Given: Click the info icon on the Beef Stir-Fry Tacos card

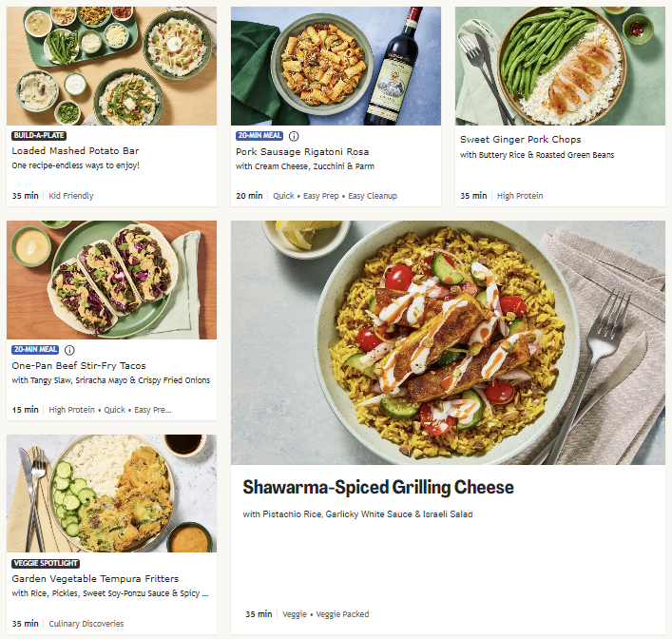Looking at the screenshot, I should [69, 350].
